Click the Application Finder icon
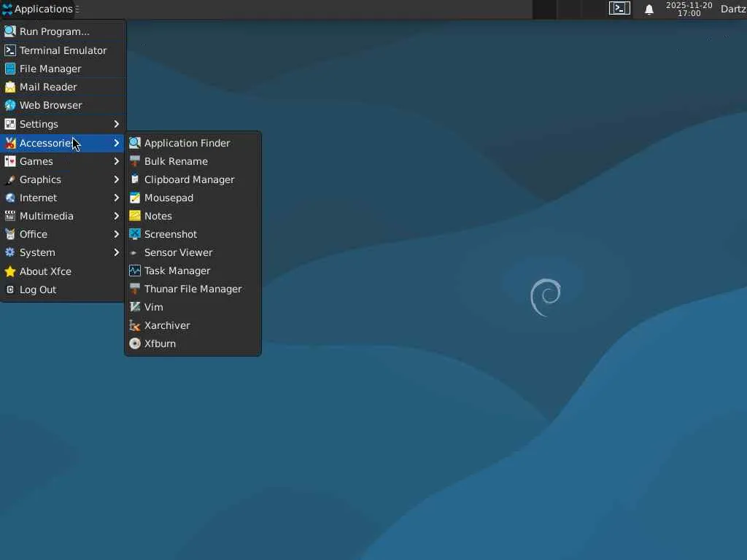This screenshot has height=560, width=747. click(x=135, y=143)
